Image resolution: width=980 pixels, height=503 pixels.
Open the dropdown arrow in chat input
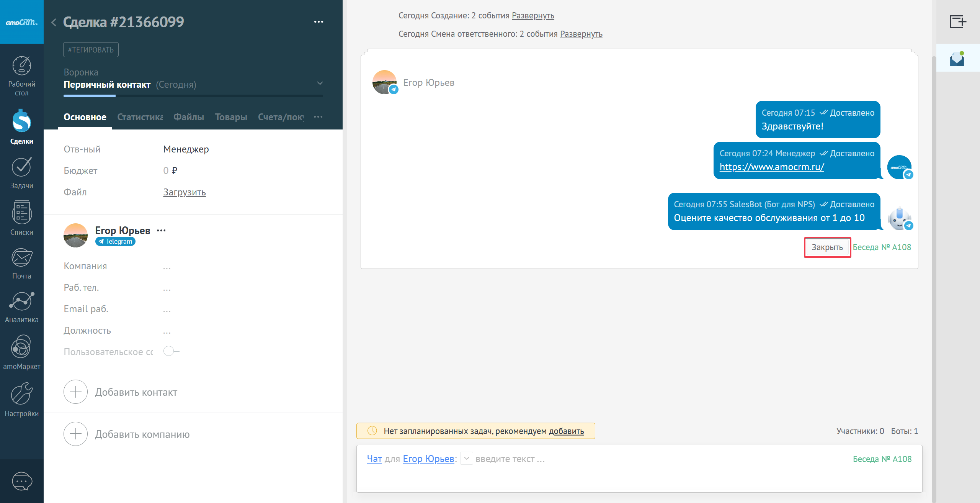pyautogui.click(x=466, y=458)
